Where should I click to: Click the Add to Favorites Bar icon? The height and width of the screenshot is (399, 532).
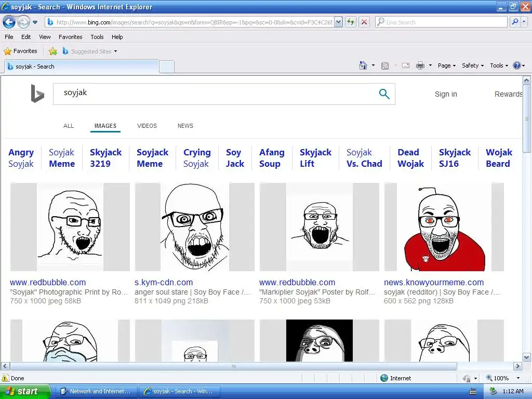coord(53,51)
